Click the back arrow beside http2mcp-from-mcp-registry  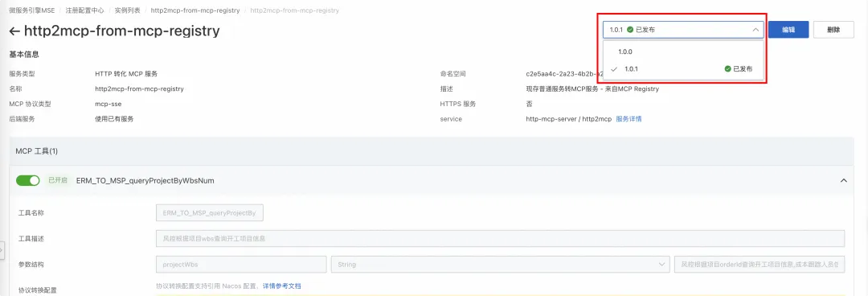click(x=15, y=31)
